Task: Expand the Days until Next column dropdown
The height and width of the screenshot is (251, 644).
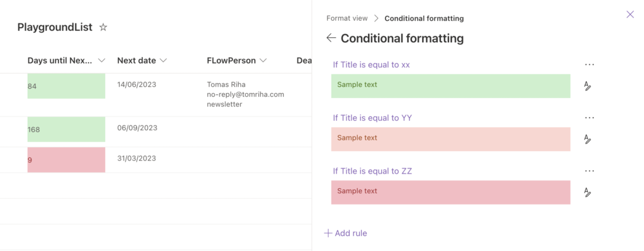Action: click(x=101, y=61)
